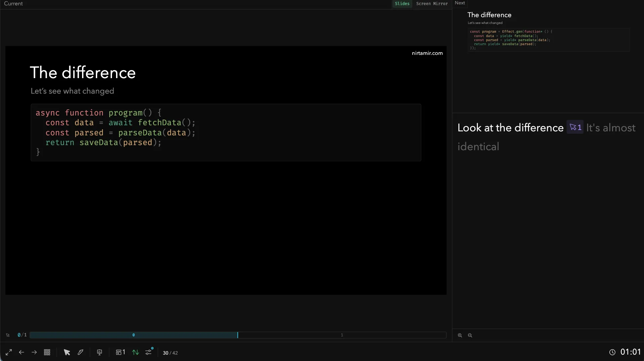
Task: Open the slides overview grid
Action: [47, 352]
